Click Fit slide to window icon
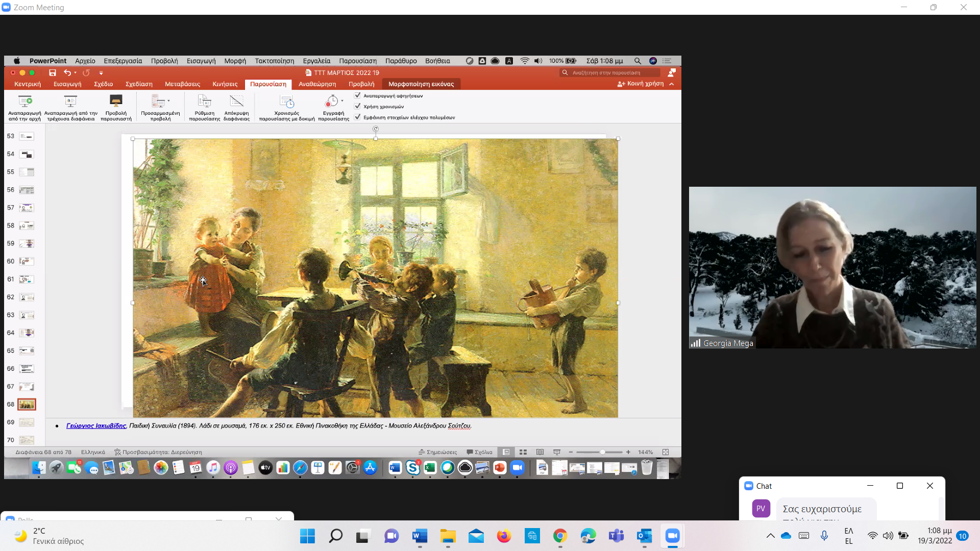Viewport: 980px width, 551px height. point(666,452)
